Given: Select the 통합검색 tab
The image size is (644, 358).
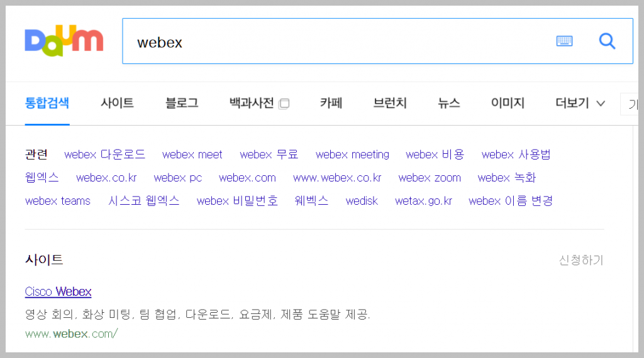Looking at the screenshot, I should pyautogui.click(x=47, y=102).
